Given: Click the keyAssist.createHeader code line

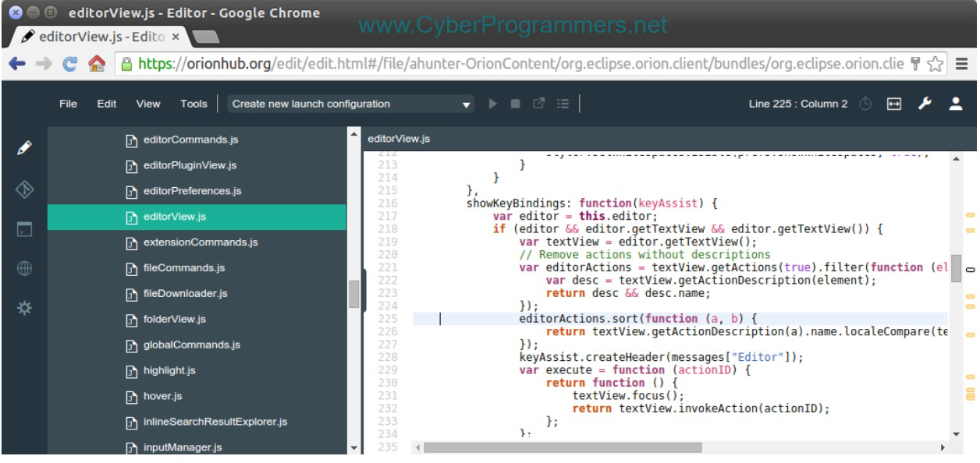Looking at the screenshot, I should (662, 357).
